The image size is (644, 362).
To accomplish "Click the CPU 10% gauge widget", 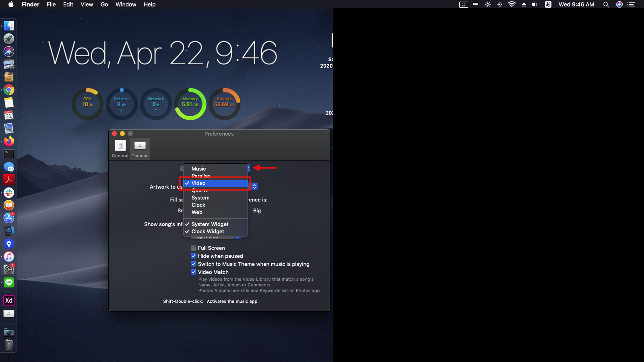I will coord(87,104).
